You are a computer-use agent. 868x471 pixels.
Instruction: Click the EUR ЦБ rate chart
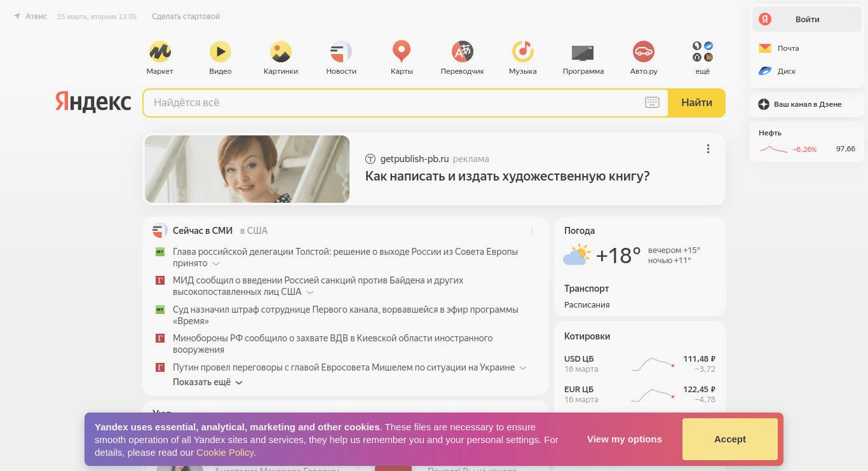point(653,395)
